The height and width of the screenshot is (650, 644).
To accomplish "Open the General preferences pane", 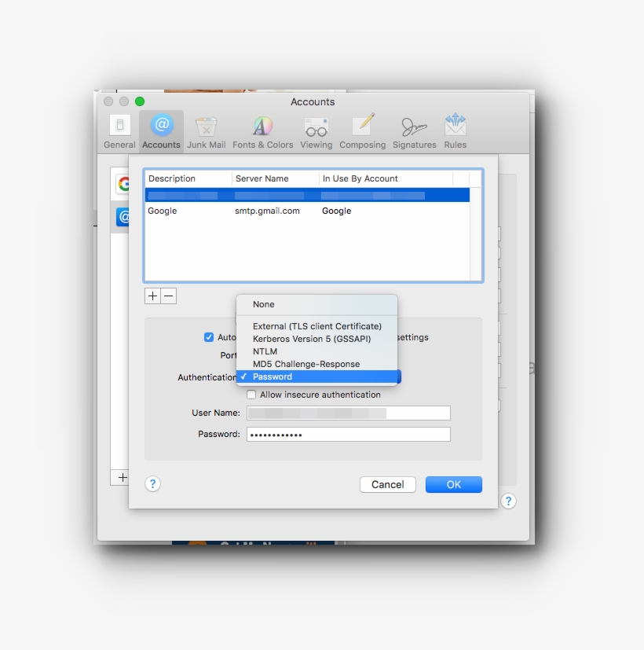I will [119, 130].
